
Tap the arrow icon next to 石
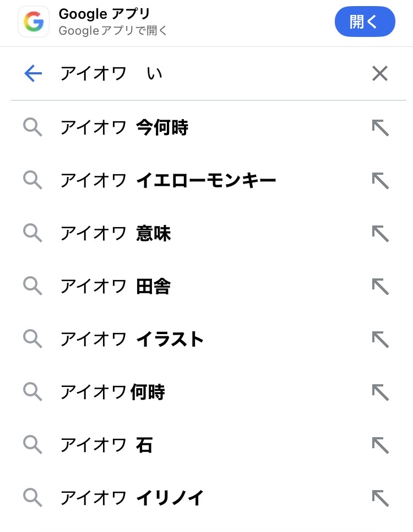pos(380,445)
